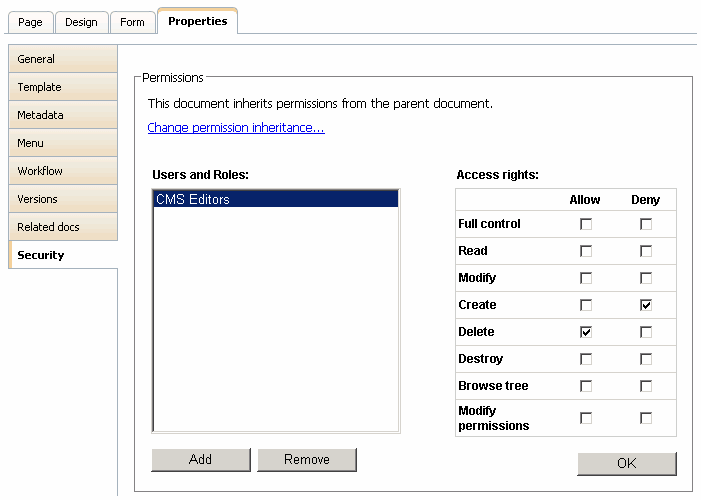This screenshot has height=500, width=701.
Task: Click the Add button
Action: (200, 460)
